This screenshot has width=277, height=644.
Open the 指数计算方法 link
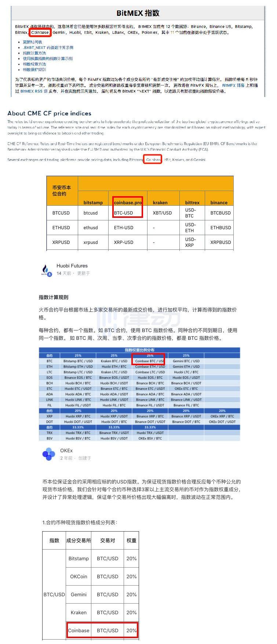pyautogui.click(x=34, y=53)
